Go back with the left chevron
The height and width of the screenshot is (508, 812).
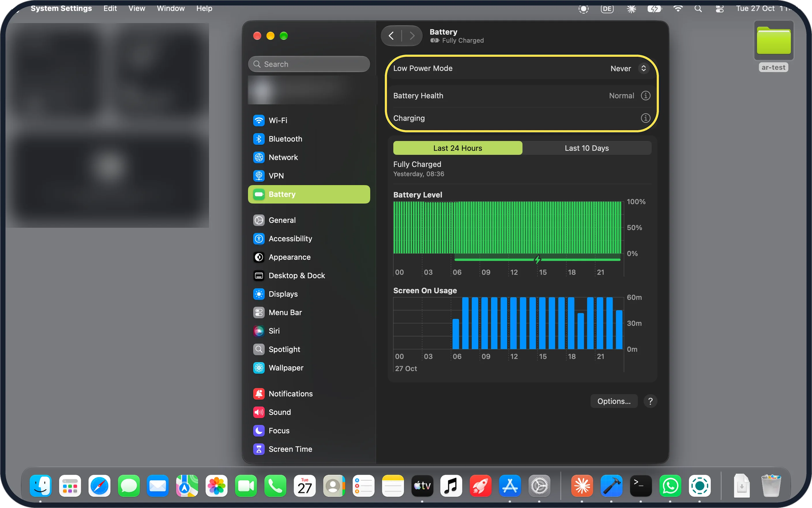click(x=391, y=36)
